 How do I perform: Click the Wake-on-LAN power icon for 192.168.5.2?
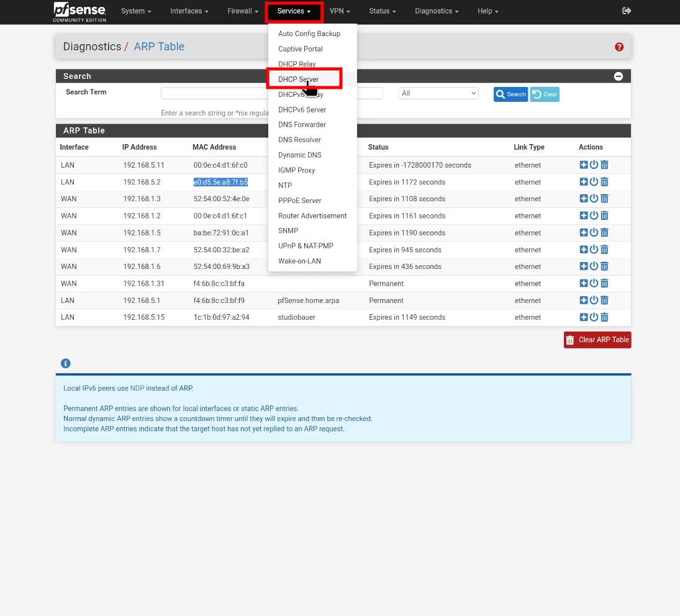pos(594,182)
